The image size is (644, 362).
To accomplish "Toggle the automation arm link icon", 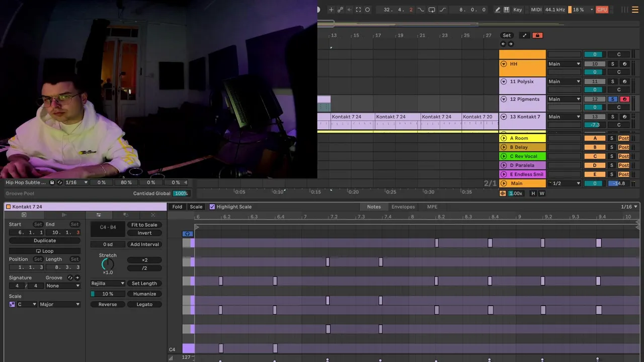I will click(x=340, y=10).
